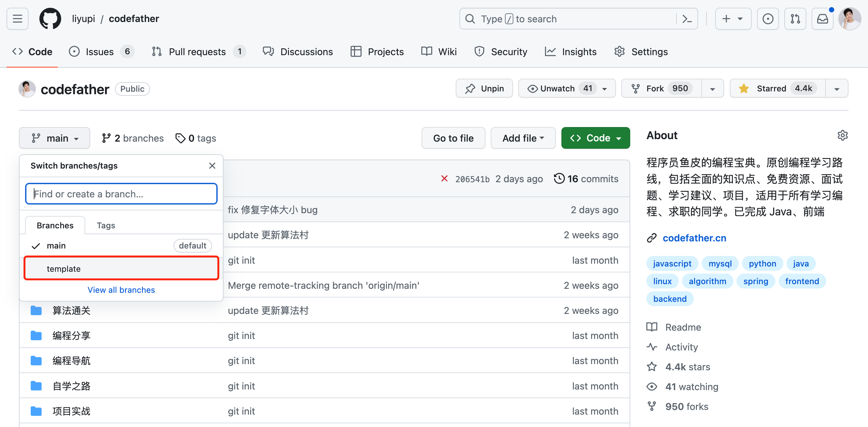
Task: Open About settings gear icon
Action: [842, 135]
